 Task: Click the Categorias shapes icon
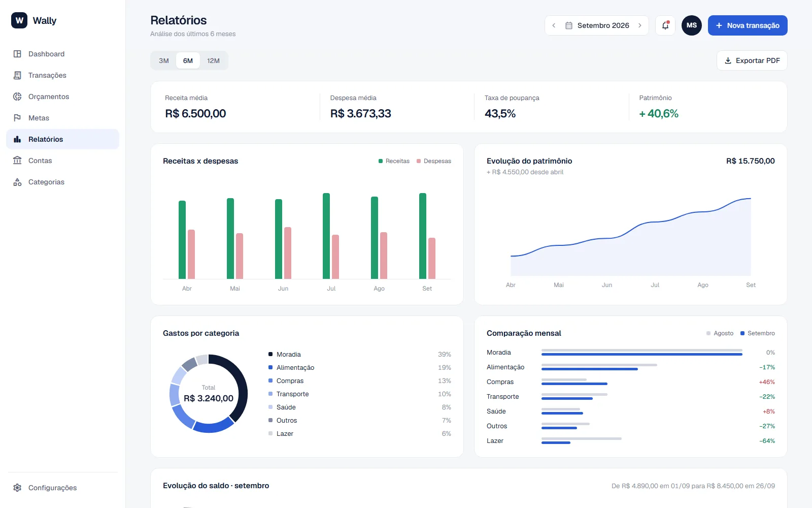tap(17, 182)
